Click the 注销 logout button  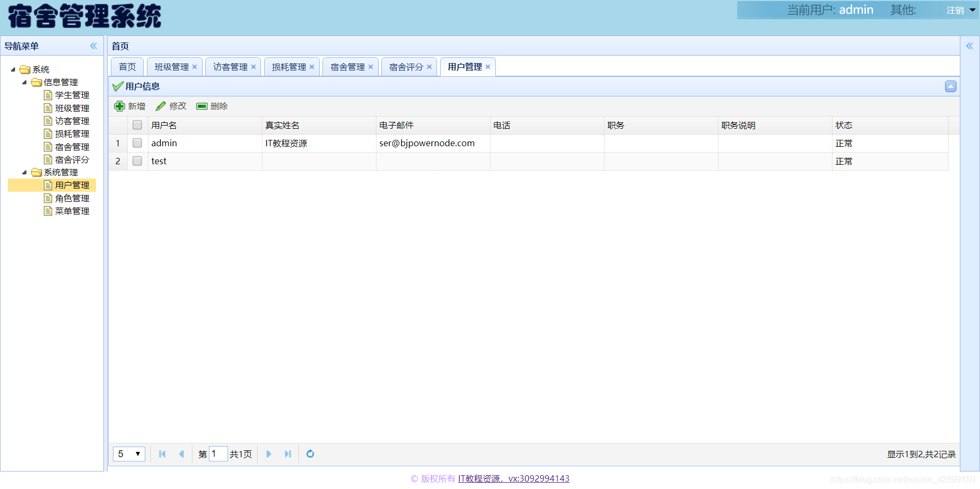[955, 10]
